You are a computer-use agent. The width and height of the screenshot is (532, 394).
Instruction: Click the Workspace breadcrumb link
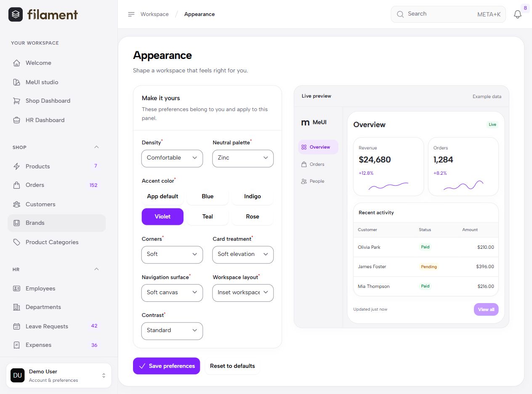pyautogui.click(x=154, y=14)
